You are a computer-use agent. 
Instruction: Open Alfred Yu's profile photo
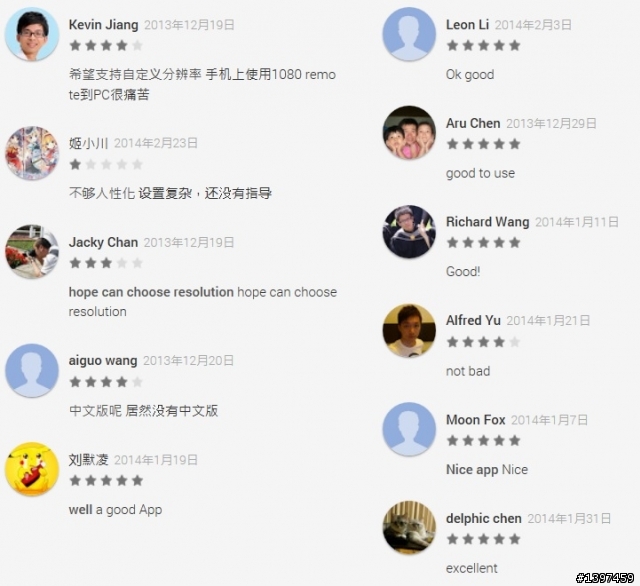[409, 331]
